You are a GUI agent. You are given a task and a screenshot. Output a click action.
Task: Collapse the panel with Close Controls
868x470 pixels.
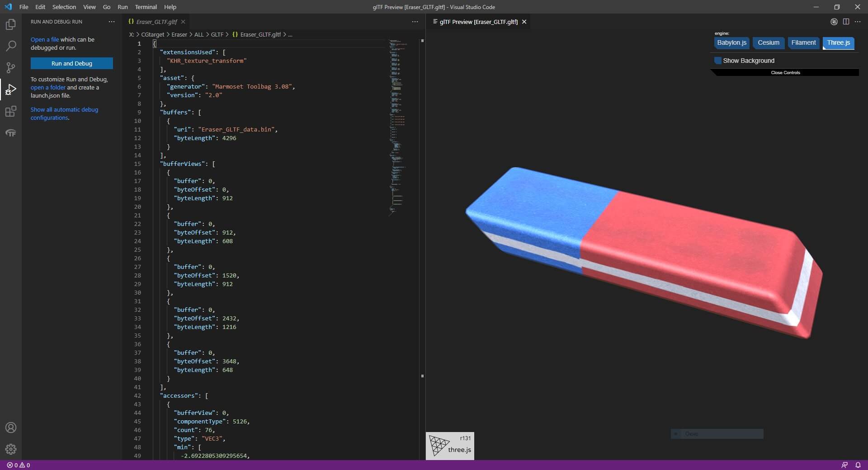click(785, 73)
